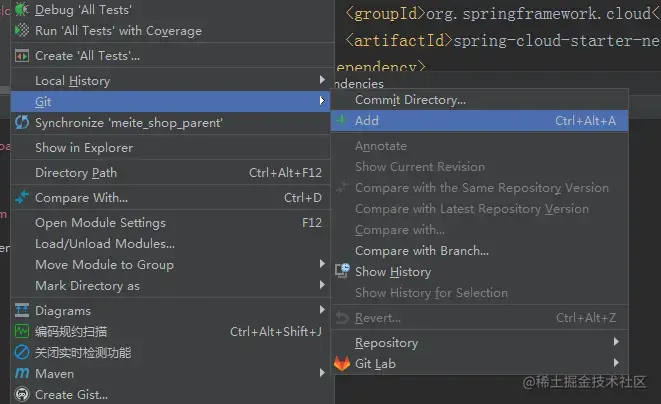Expand the Diagrams submenu arrow
Screen dimensions: 661x404
(x=322, y=310)
